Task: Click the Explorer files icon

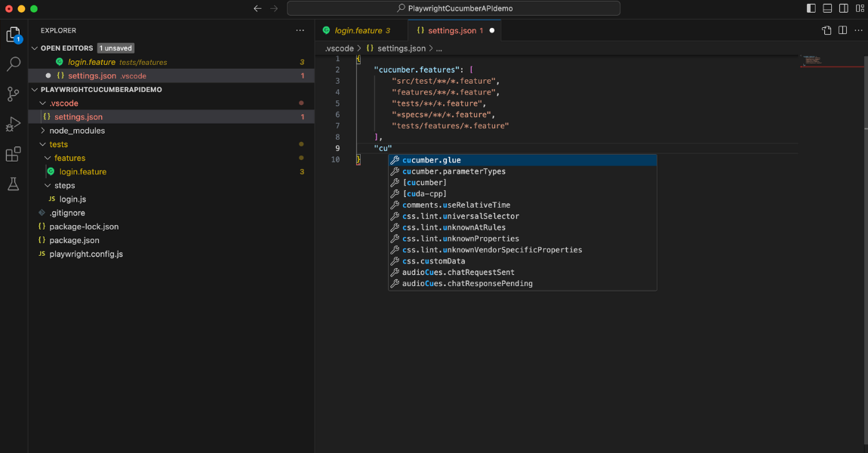Action: [14, 35]
